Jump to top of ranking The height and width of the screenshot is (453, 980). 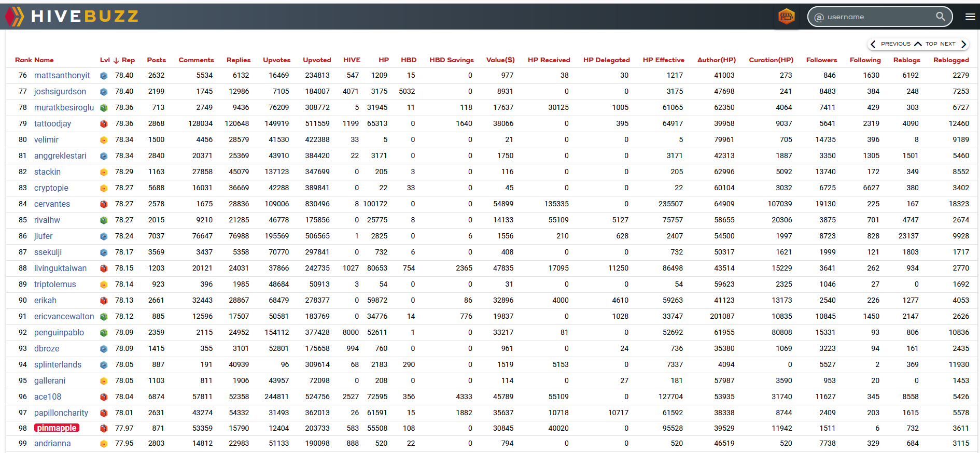pyautogui.click(x=926, y=44)
